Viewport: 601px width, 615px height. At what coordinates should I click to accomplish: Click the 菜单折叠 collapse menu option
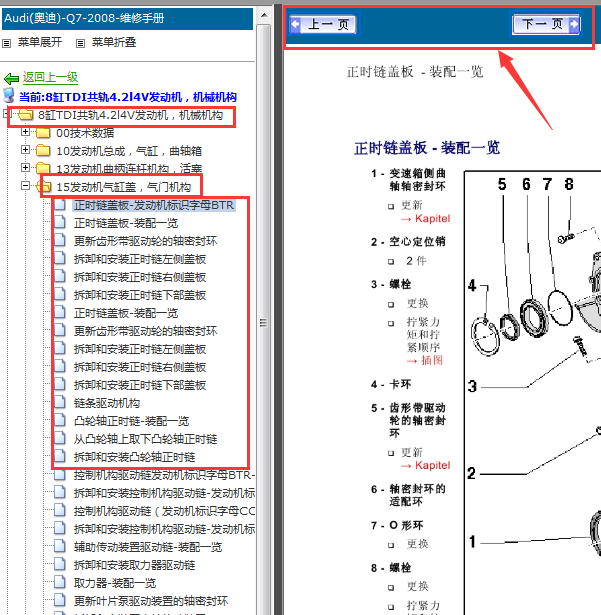pyautogui.click(x=114, y=42)
